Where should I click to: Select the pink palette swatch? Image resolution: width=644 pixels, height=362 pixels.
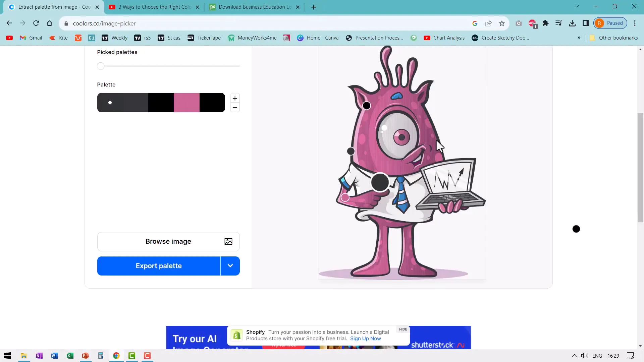186,103
